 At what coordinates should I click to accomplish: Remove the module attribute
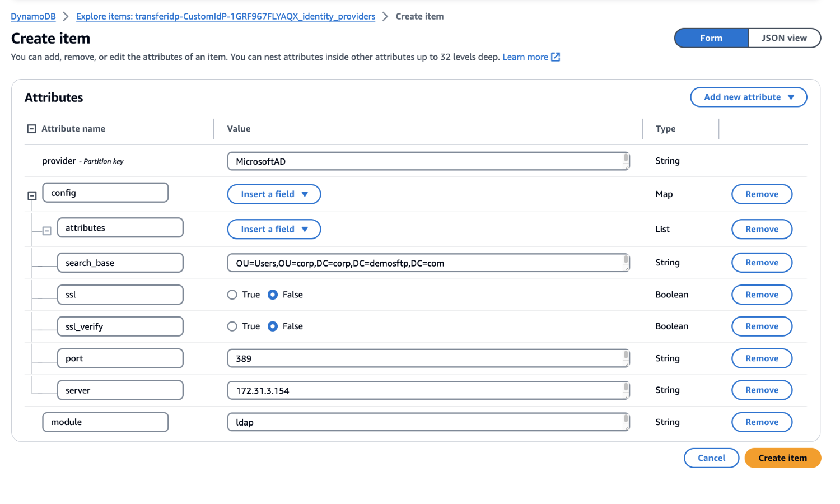[x=762, y=422]
